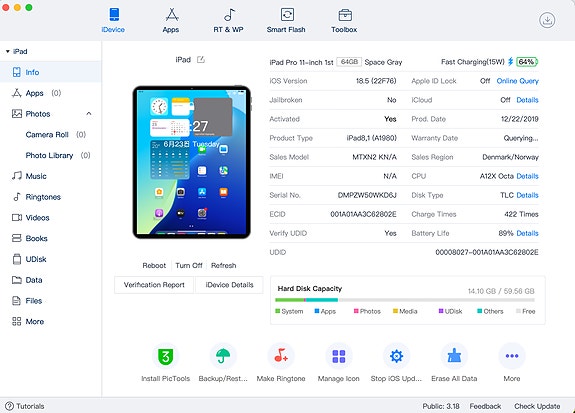Click the 64GB storage badge
575x413 pixels.
[x=349, y=62]
